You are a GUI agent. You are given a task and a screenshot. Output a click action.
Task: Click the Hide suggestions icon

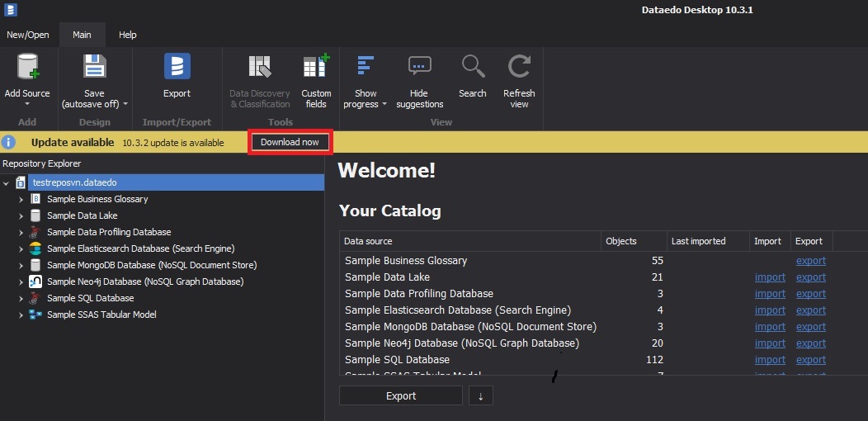[x=420, y=66]
